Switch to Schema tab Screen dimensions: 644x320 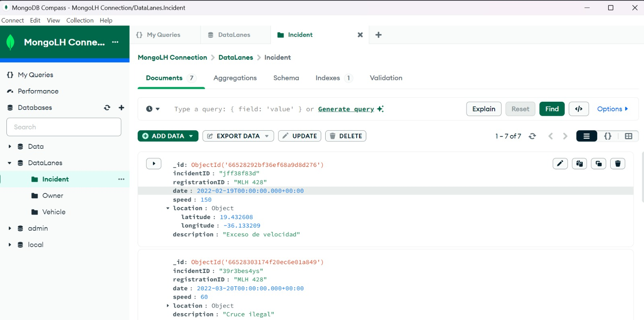pos(286,78)
